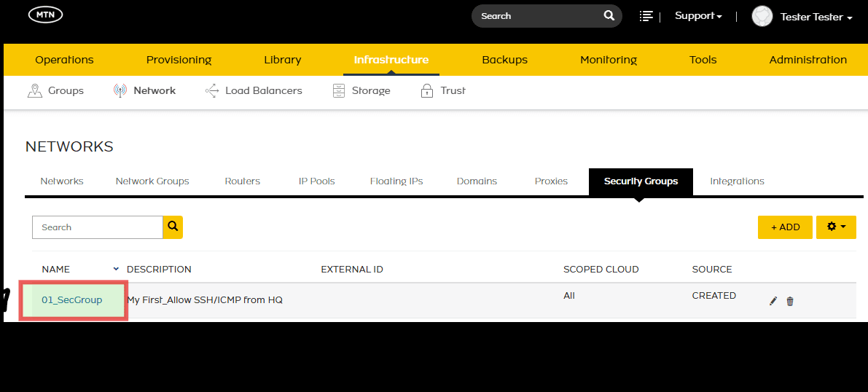Switch to the Integrations tab
The height and width of the screenshot is (392, 868).
737,181
